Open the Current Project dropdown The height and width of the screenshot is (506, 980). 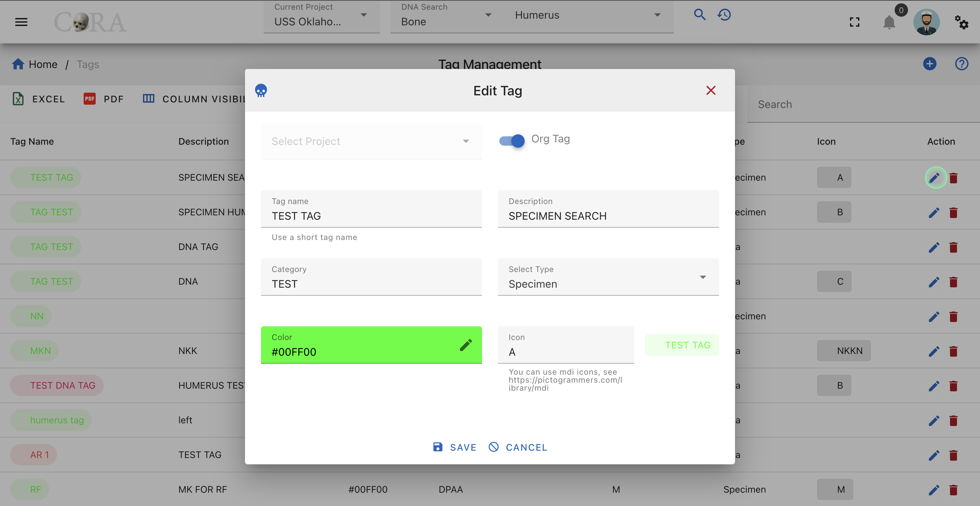[x=321, y=16]
